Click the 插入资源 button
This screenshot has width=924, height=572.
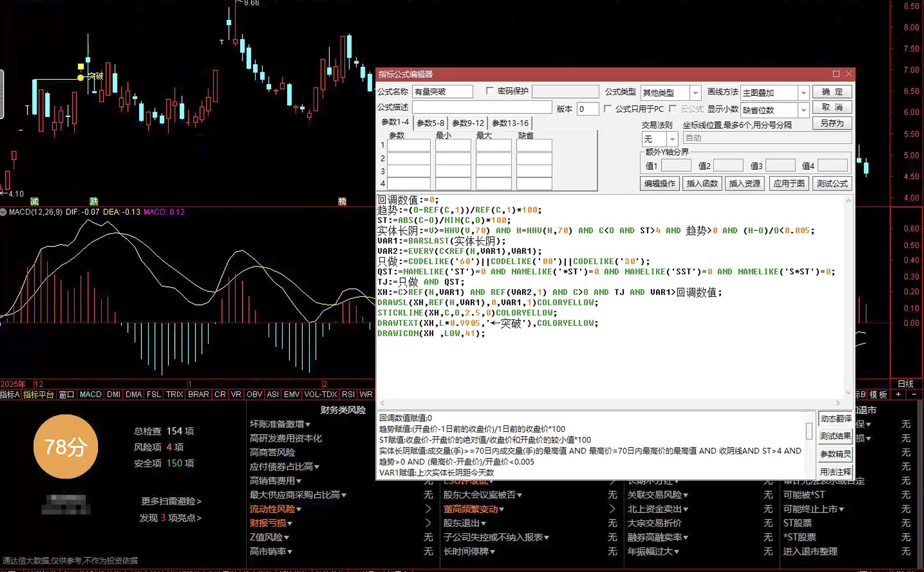745,183
